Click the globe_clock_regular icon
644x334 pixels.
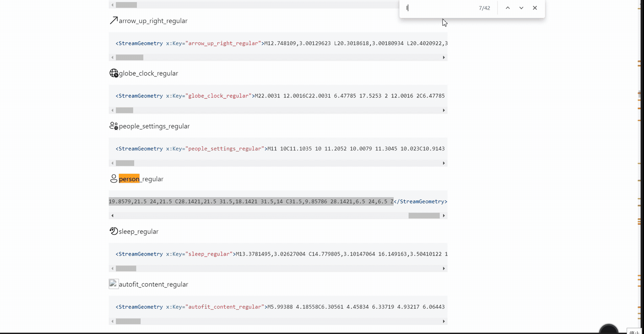pos(114,73)
